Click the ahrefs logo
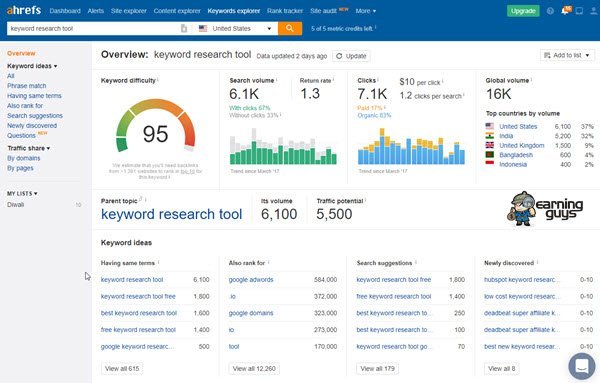 [x=24, y=10]
